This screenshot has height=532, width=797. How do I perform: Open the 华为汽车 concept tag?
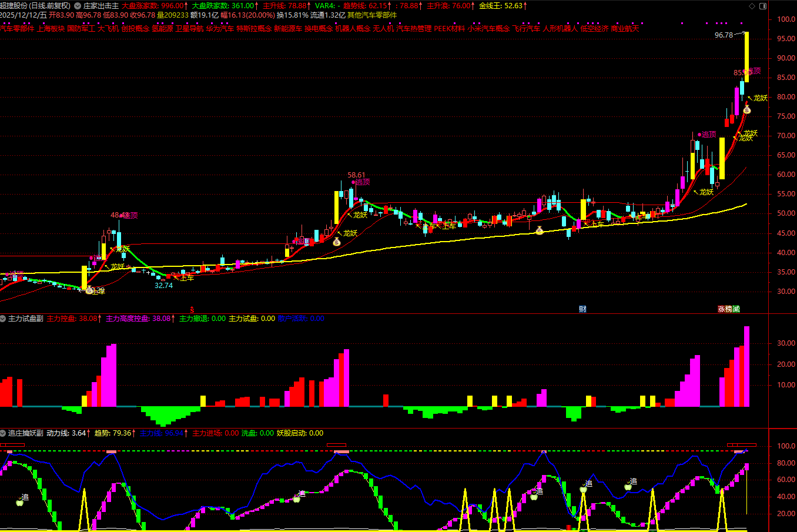[220, 28]
